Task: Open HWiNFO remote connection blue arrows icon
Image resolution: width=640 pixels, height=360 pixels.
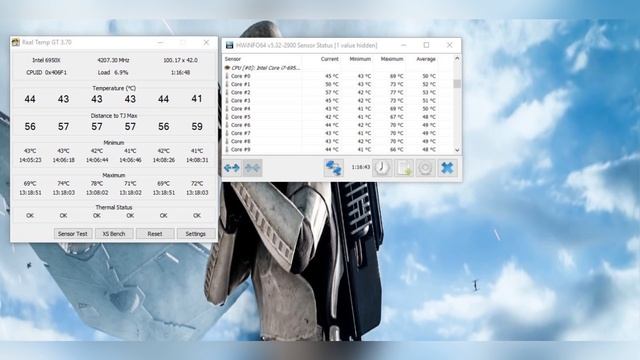Action: tap(333, 168)
